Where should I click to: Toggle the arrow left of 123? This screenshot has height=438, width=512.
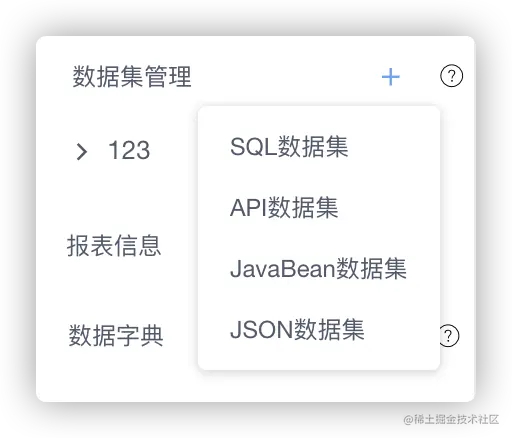81,152
